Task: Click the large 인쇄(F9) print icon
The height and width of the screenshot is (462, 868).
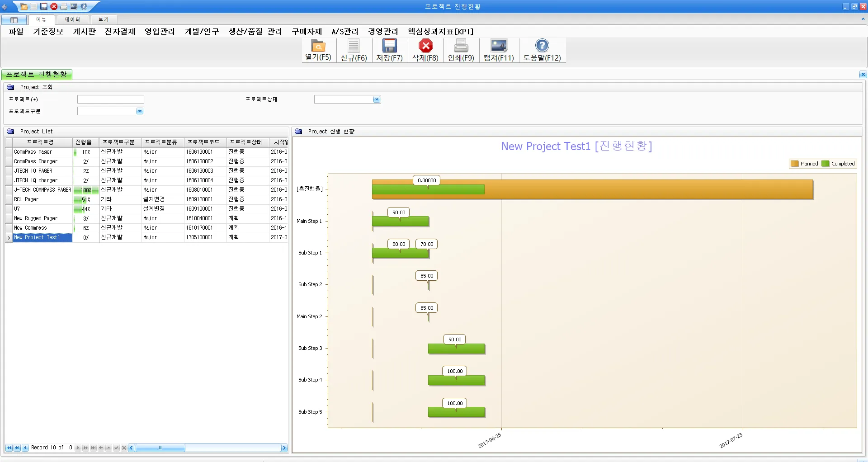Action: pyautogui.click(x=461, y=46)
